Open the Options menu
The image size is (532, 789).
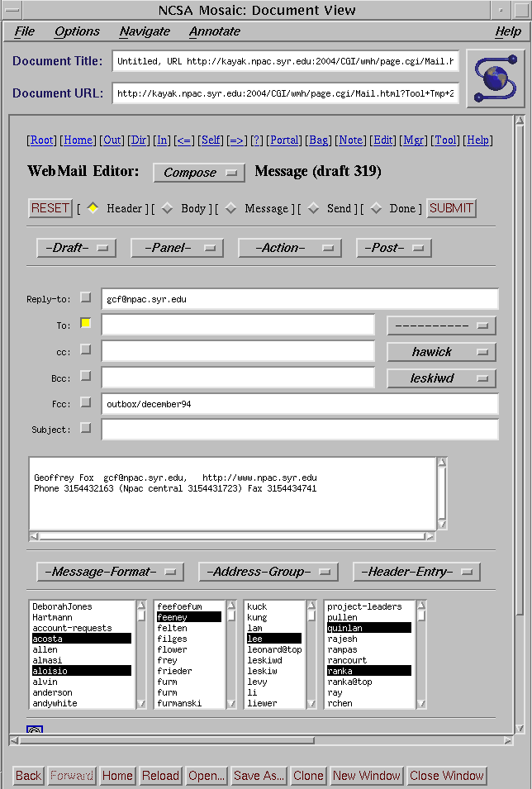click(77, 31)
